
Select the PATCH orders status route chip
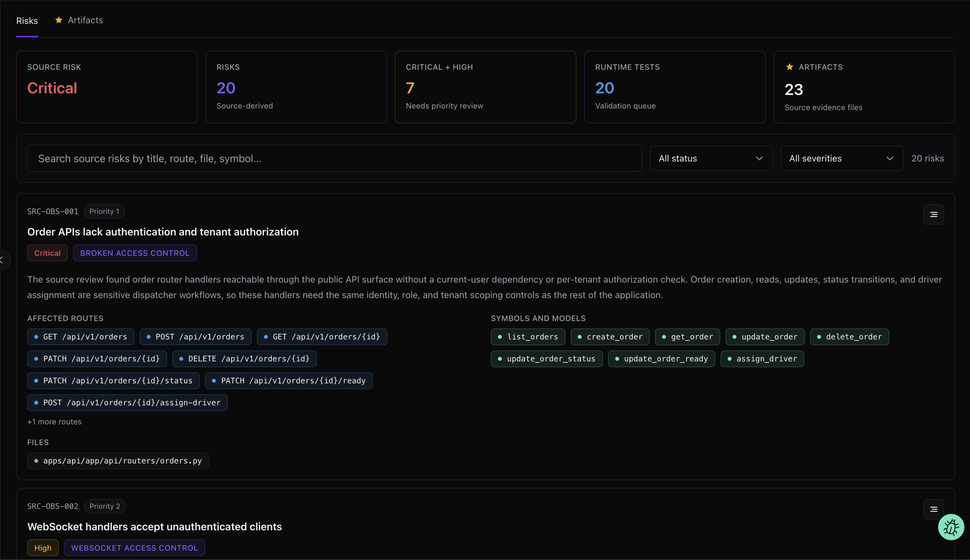pos(113,380)
